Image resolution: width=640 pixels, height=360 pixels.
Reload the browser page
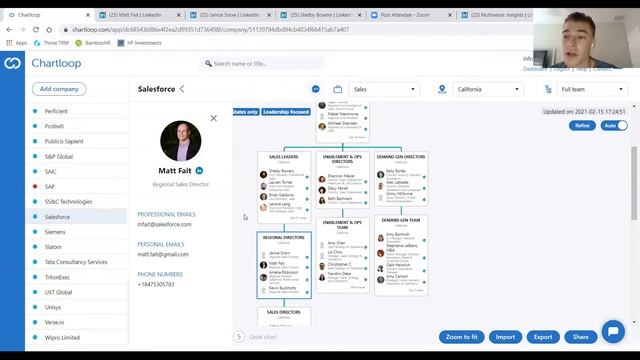pos(36,29)
